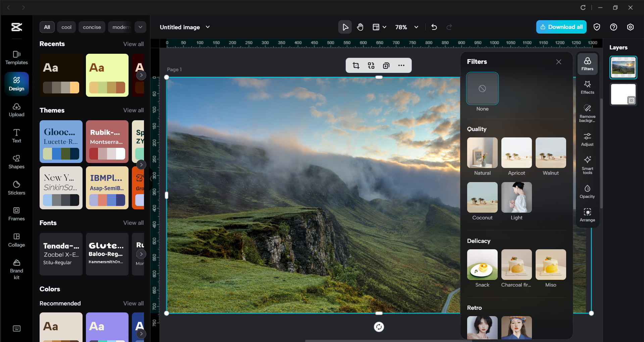The image size is (644, 342).
Task: Select the Text tool in sidebar
Action: (x=16, y=135)
